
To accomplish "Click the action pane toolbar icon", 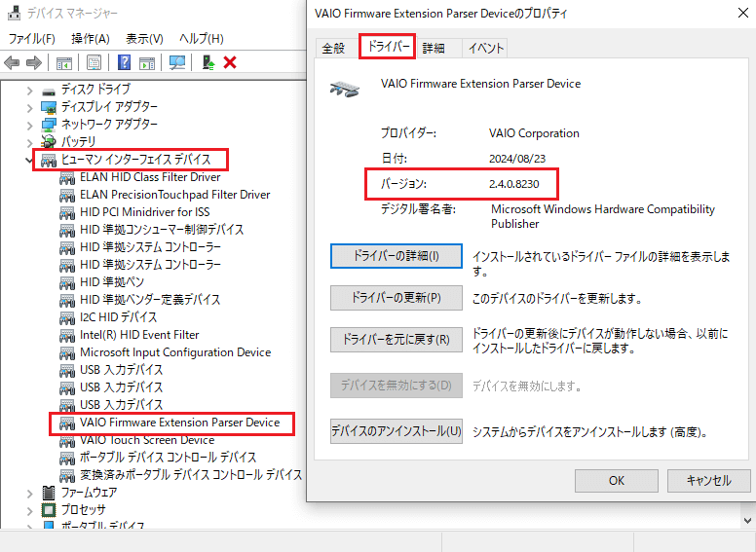I will click(147, 62).
